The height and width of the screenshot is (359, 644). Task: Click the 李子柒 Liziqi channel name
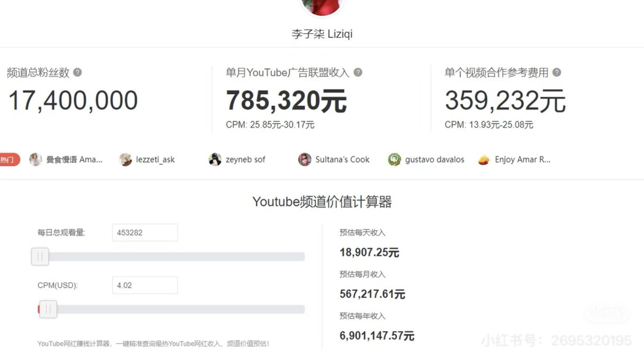coord(322,34)
